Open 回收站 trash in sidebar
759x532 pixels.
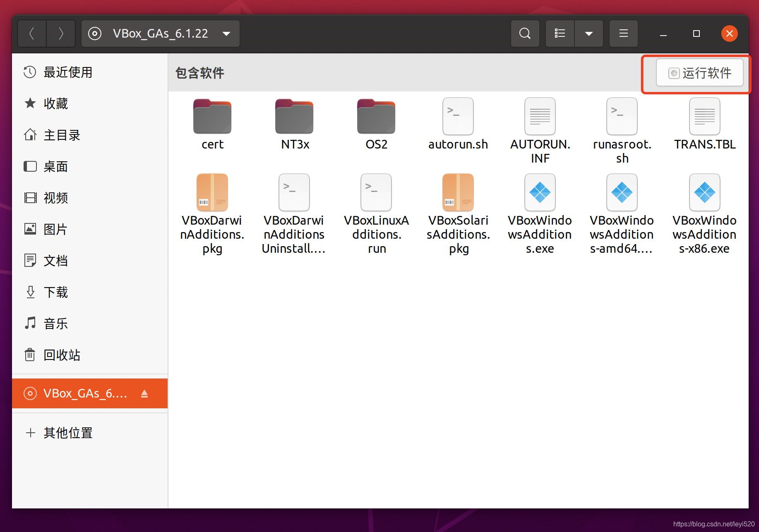point(90,355)
